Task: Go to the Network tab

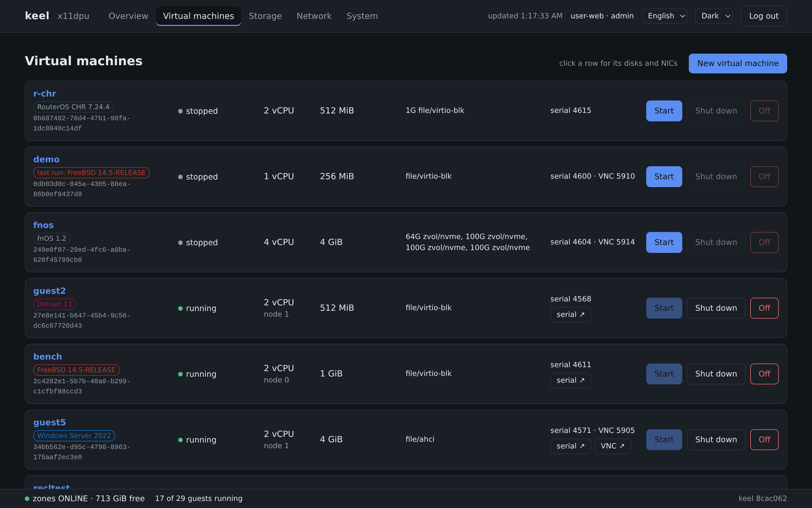Action: point(314,16)
